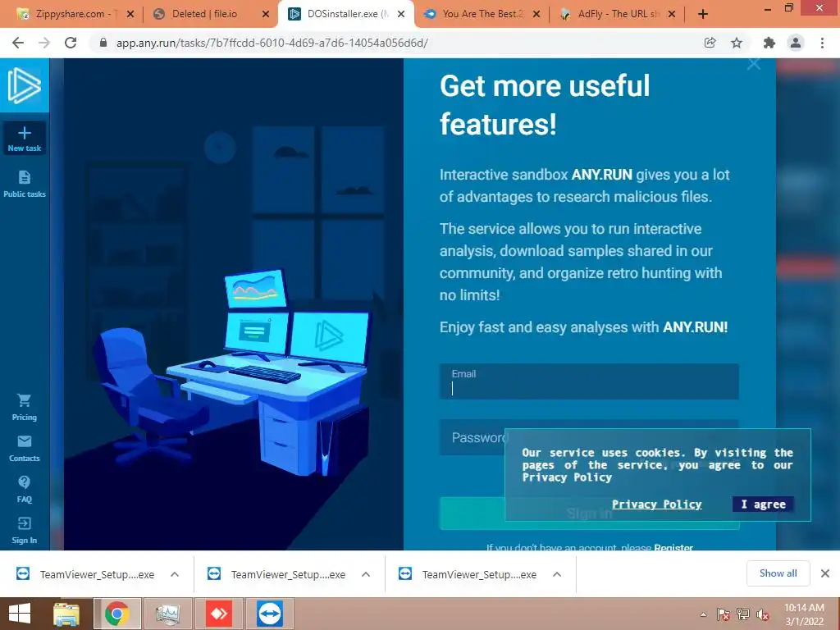Viewport: 840px width, 630px height.
Task: Open the Pricing page
Action: pyautogui.click(x=24, y=407)
